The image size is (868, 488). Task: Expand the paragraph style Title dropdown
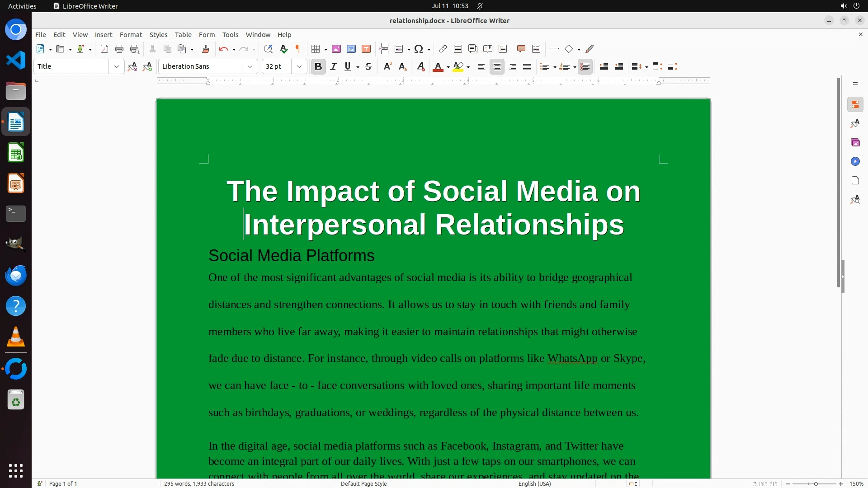coord(116,66)
